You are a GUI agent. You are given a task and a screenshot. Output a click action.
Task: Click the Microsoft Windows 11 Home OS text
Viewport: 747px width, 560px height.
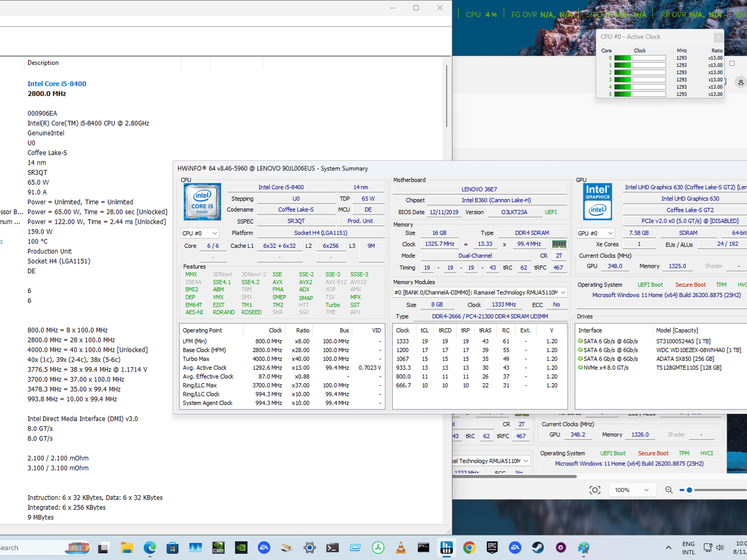click(666, 295)
